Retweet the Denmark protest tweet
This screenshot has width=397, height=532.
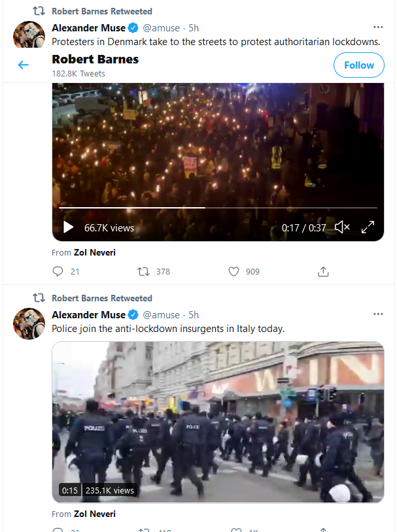pos(143,271)
